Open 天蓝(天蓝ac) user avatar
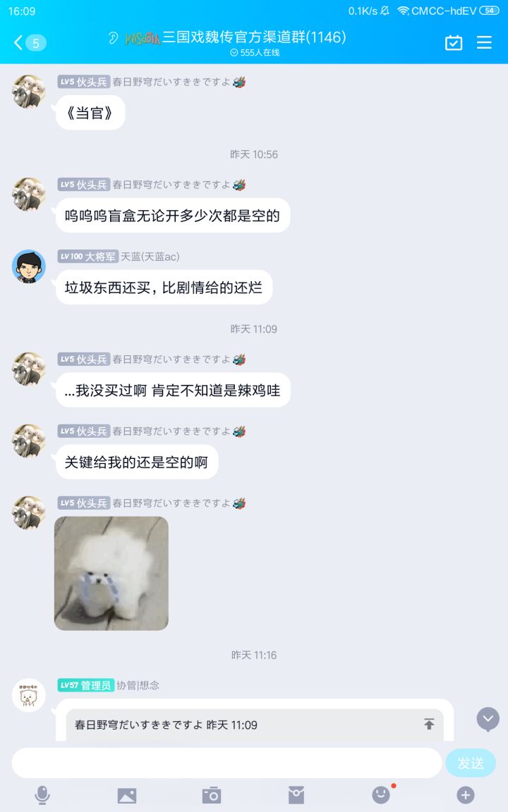Screen dimensions: 508x812 pyautogui.click(x=28, y=266)
